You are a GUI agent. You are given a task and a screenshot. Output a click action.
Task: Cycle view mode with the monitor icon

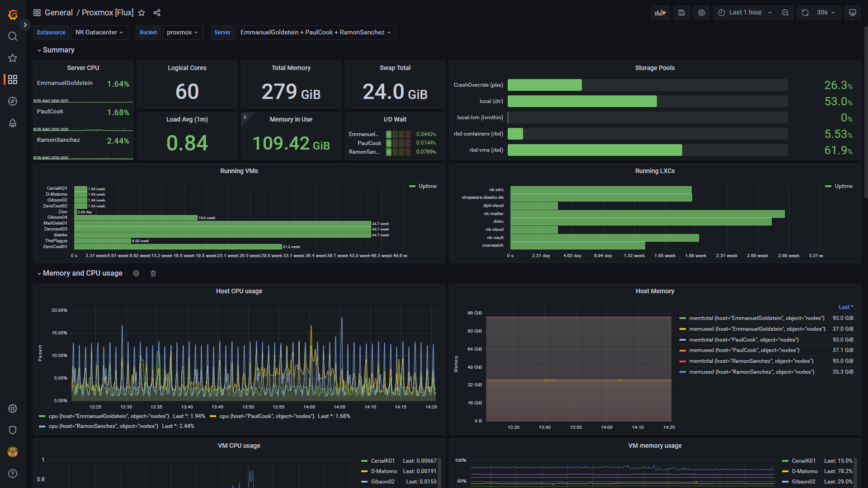click(x=853, y=13)
